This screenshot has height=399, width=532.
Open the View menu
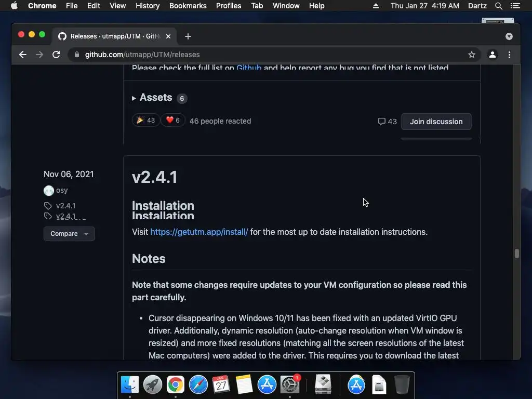coord(118,6)
